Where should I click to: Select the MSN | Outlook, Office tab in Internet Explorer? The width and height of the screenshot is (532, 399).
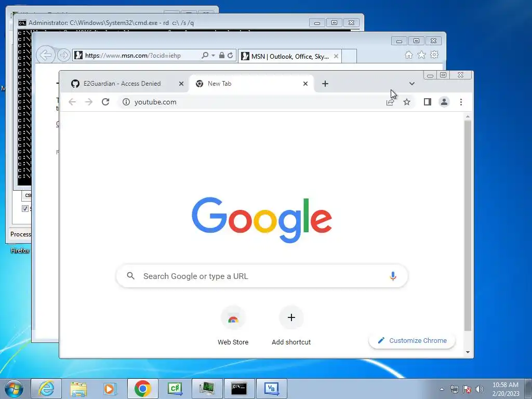290,56
